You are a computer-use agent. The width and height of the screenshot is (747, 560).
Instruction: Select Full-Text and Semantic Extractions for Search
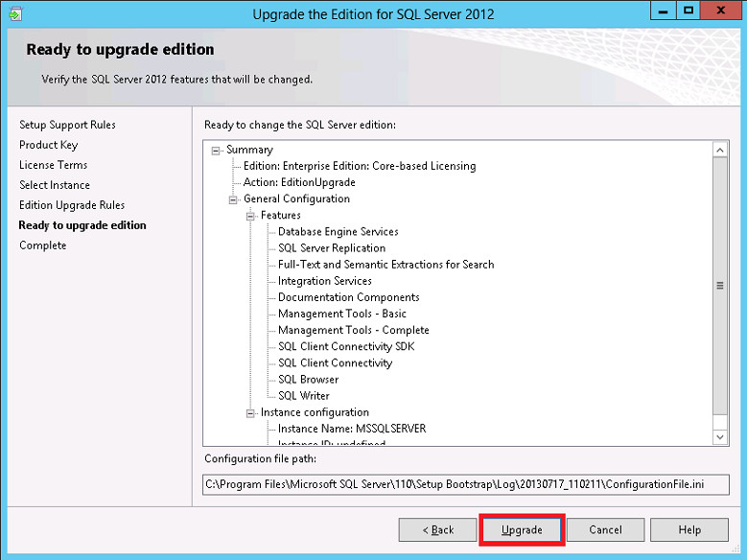386,265
